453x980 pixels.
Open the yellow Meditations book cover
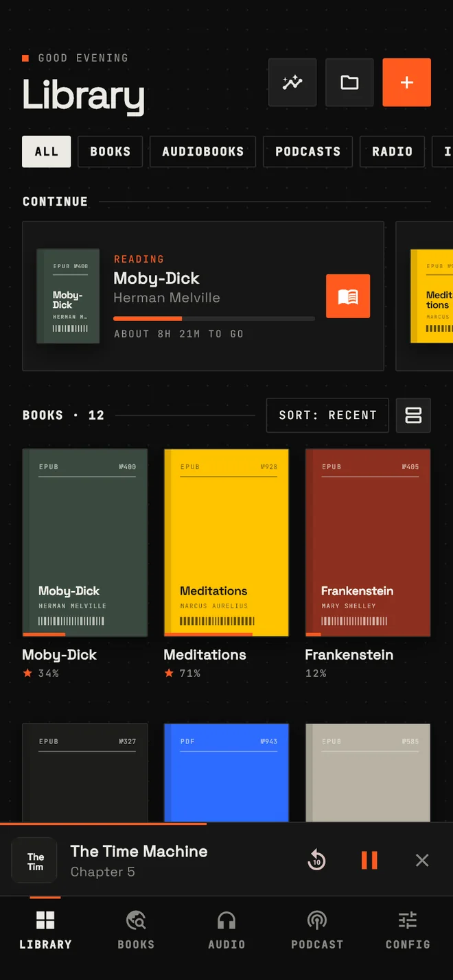226,542
